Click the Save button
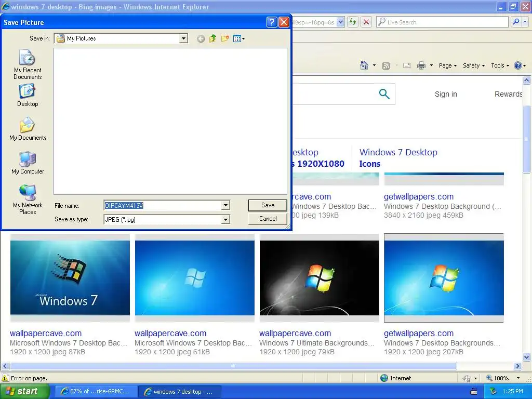This screenshot has height=399, width=532. pyautogui.click(x=268, y=205)
